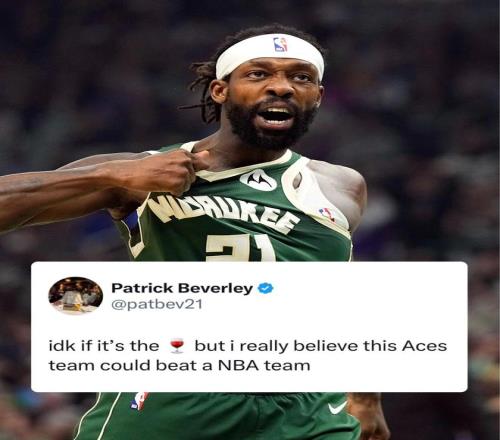Click the word 'Aces' in the tweet
This screenshot has height=440, width=500.
(x=424, y=346)
